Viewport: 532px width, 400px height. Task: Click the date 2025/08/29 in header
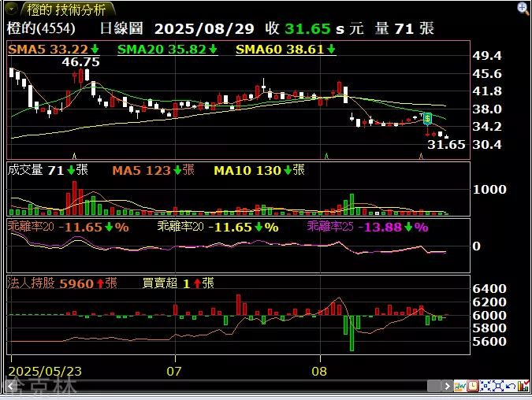click(204, 29)
